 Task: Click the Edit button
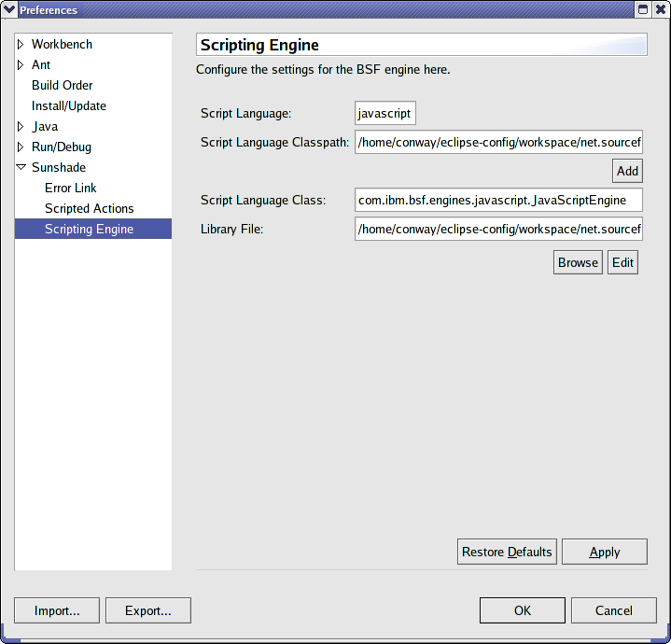click(x=622, y=263)
